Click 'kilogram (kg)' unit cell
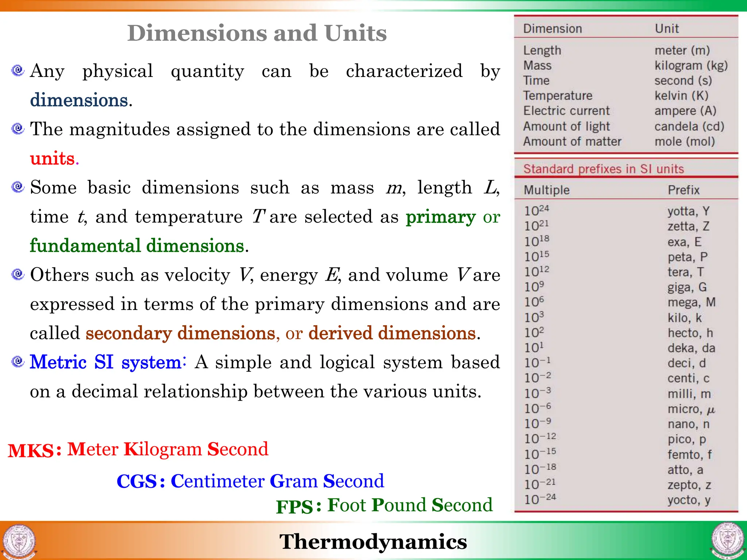This screenshot has width=747, height=560. coord(691,66)
